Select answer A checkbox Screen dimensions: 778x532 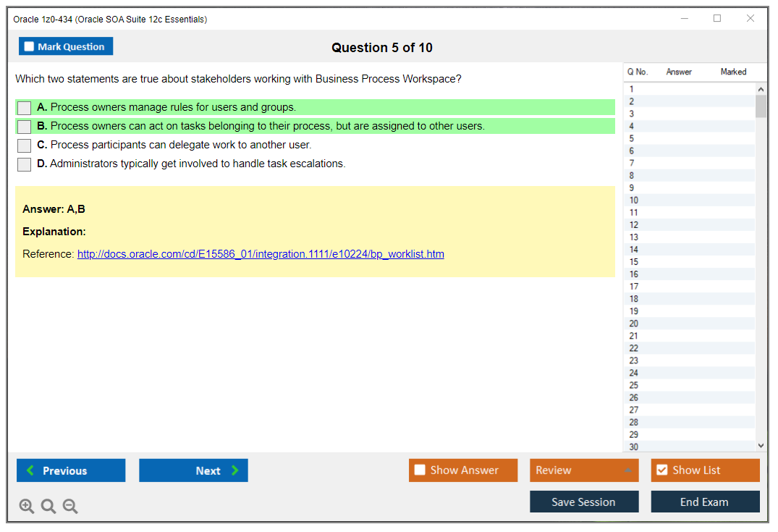(25, 108)
